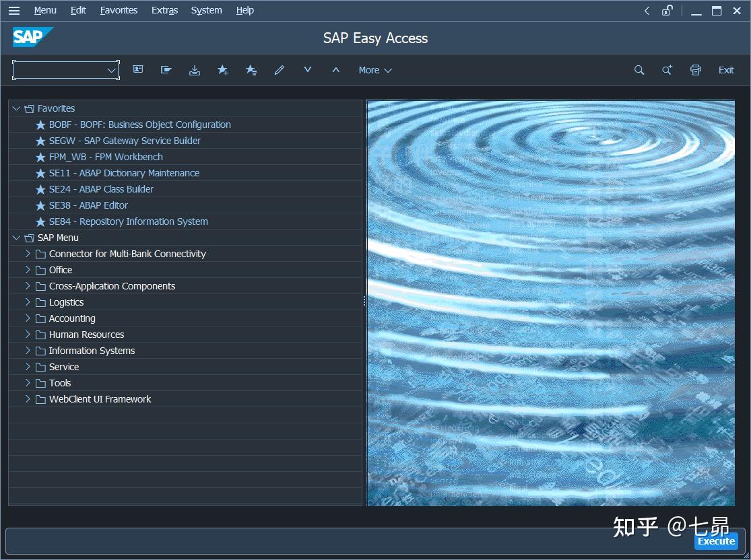This screenshot has height=560, width=751.
Task: Click the Find magnifier icon
Action: click(x=639, y=70)
